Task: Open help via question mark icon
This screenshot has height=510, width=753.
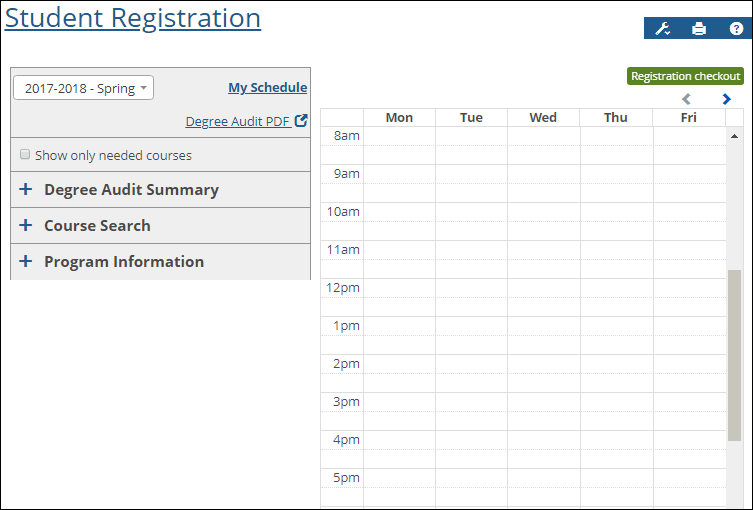Action: (736, 29)
